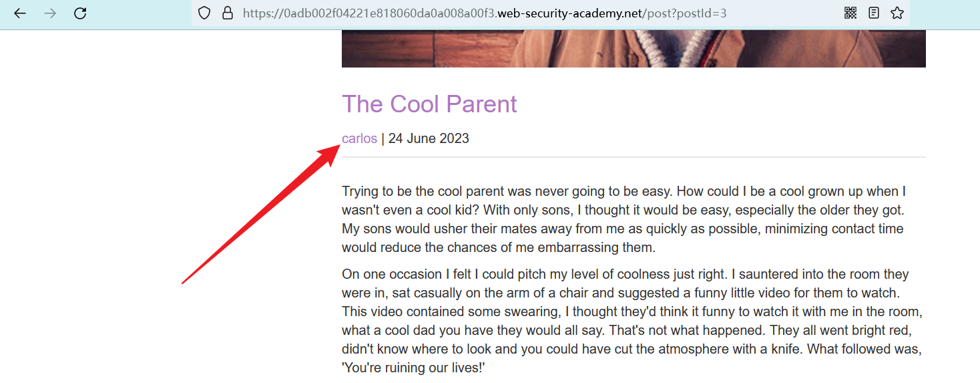980x383 pixels.
Task: Generate QR code for this page
Action: click(x=850, y=13)
